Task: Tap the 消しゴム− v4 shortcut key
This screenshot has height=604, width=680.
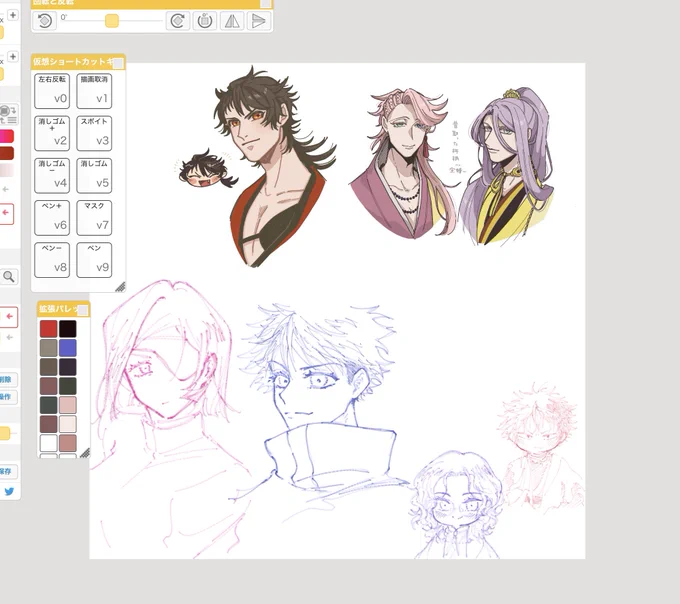Action: pyautogui.click(x=52, y=175)
